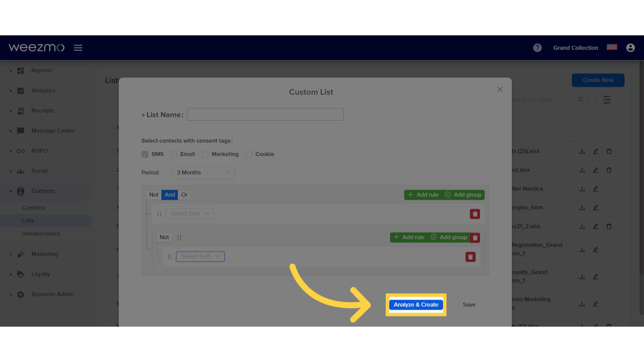Image resolution: width=644 pixels, height=362 pixels.
Task: Delete the ss21_2.xlsx list
Action: tap(609, 226)
